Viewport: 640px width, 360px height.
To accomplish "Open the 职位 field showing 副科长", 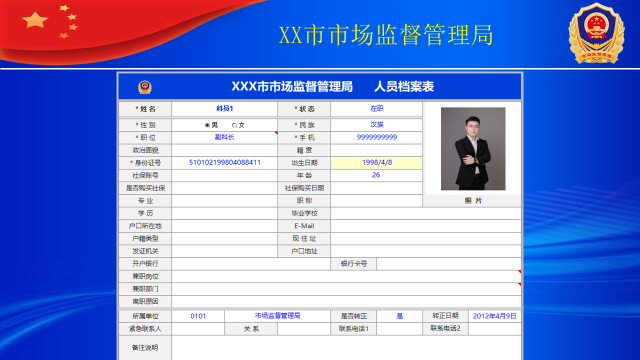I will [224, 138].
